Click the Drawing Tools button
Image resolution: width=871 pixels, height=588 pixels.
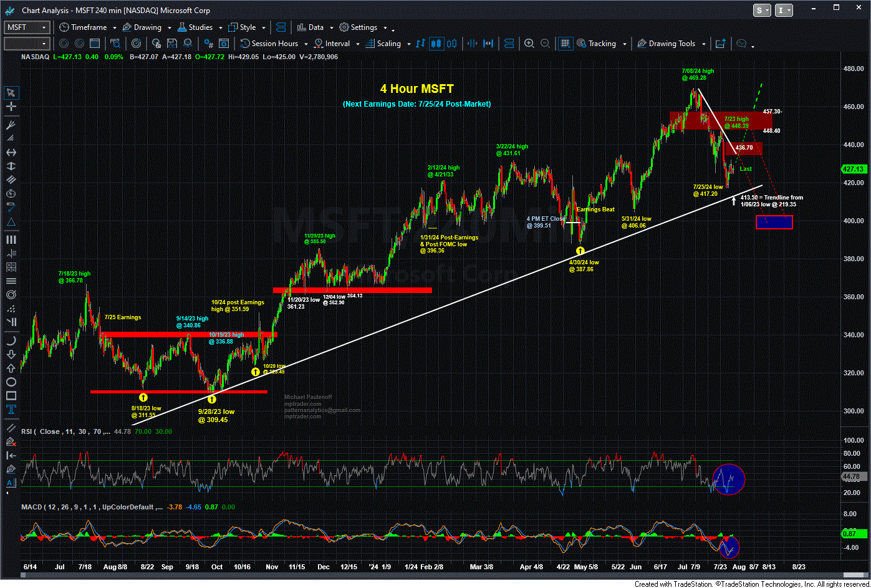click(x=666, y=44)
